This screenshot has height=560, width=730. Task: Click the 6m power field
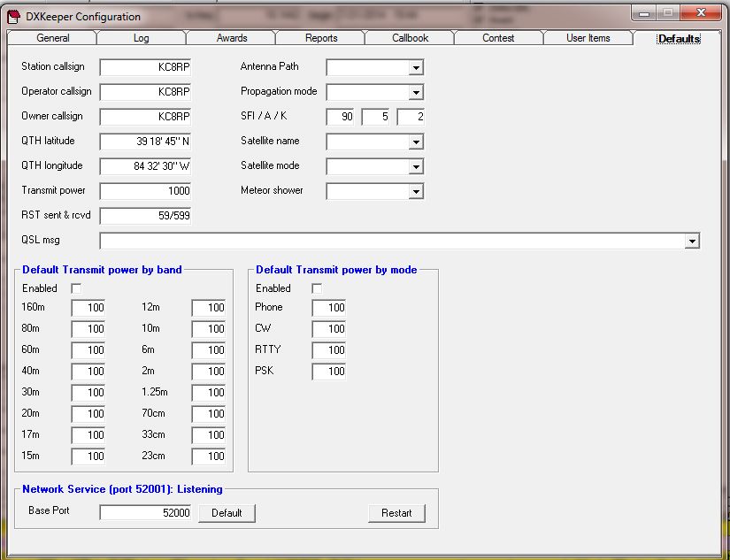pos(209,350)
